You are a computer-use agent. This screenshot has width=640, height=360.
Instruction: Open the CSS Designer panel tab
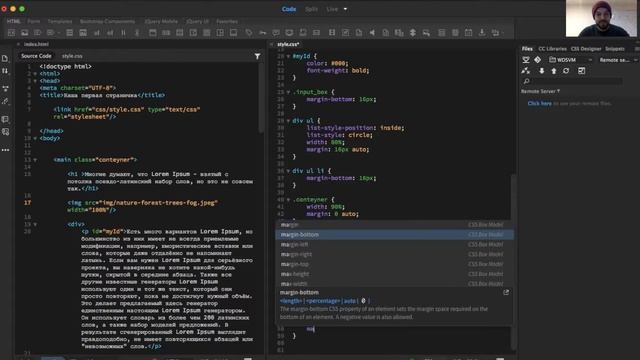click(586, 49)
